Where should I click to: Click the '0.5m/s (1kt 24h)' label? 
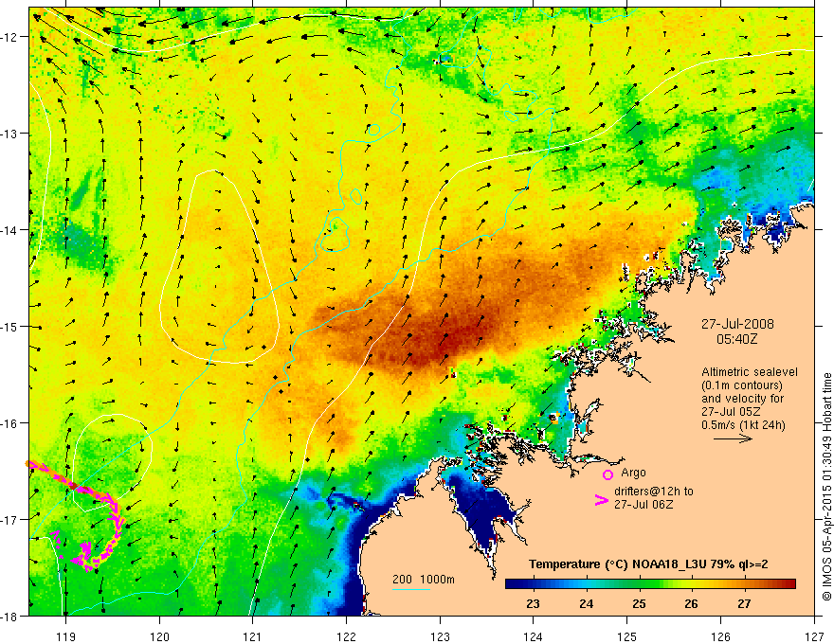point(743,425)
